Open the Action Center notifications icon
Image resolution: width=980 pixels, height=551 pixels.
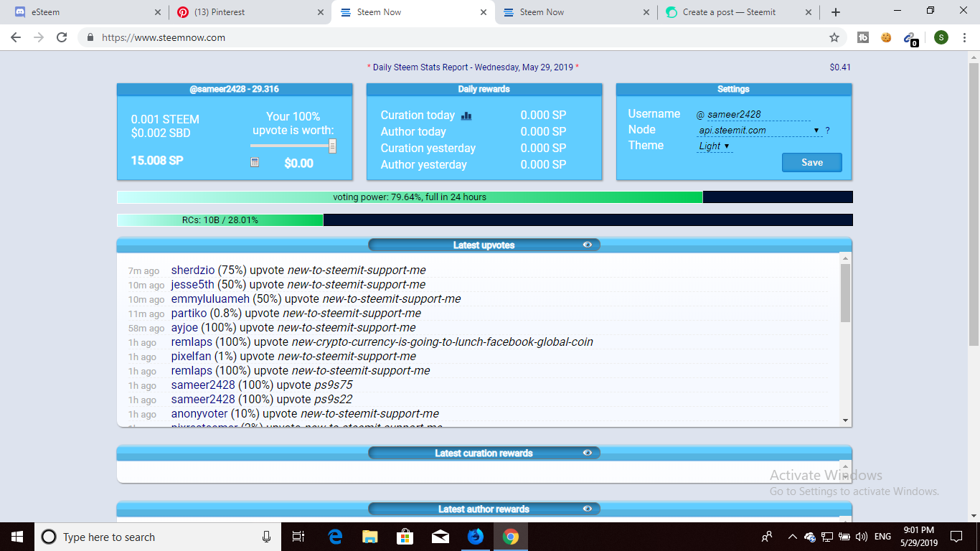point(956,537)
